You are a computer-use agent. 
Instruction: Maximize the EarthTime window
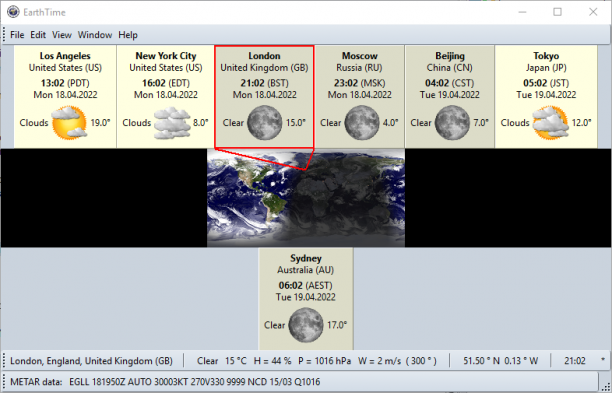[557, 12]
